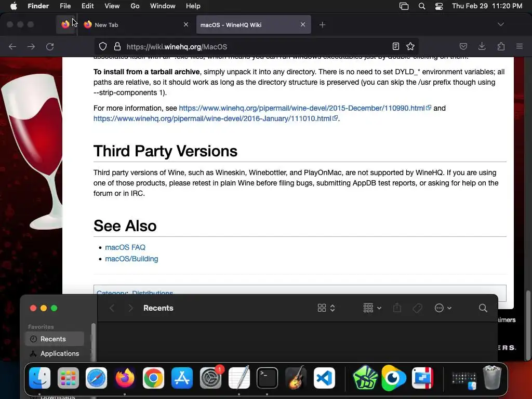Show site security info via lock icon
The image size is (532, 399).
[x=117, y=46]
